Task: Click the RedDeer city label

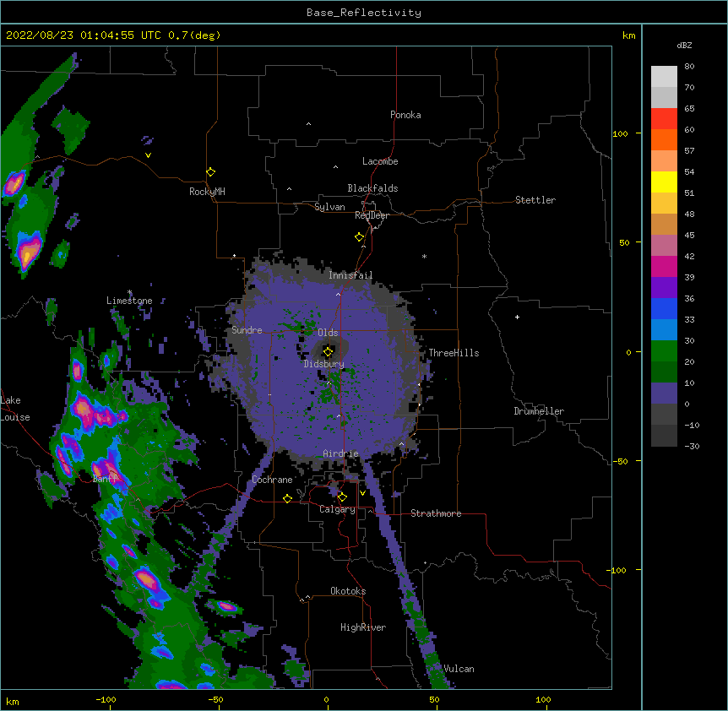Action: 372,215
